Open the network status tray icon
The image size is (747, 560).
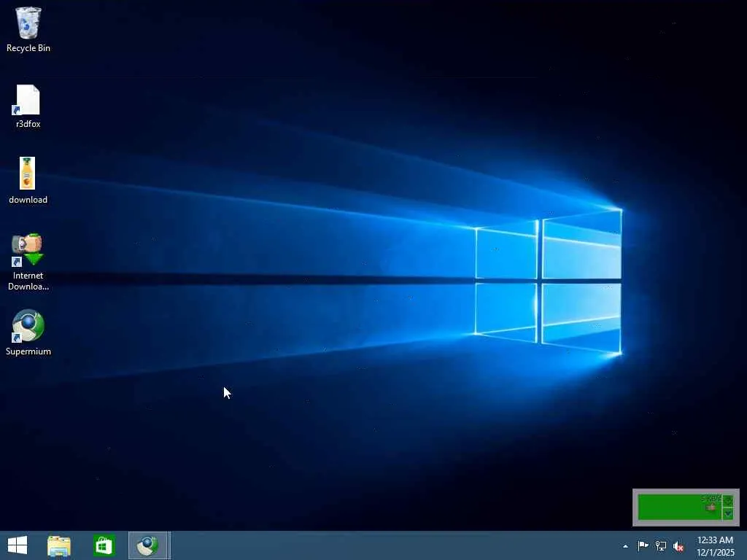pos(661,545)
